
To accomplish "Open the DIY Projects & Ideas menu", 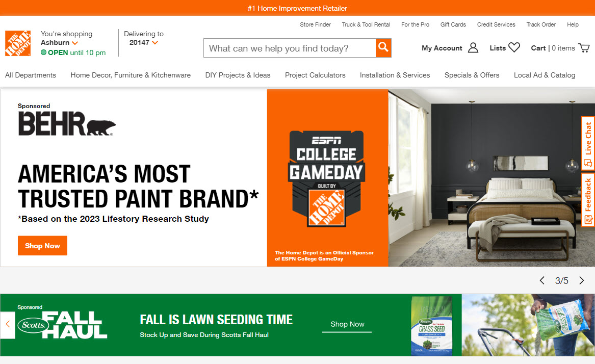I will click(x=238, y=75).
